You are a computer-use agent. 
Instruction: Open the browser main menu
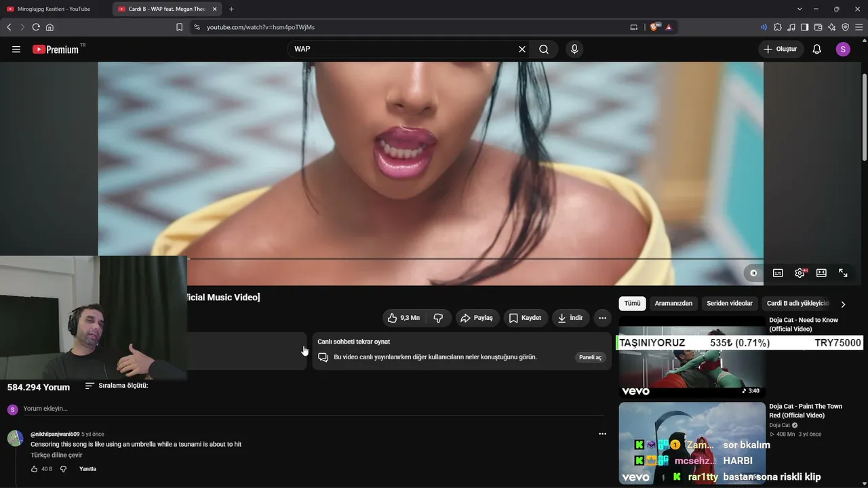click(859, 27)
